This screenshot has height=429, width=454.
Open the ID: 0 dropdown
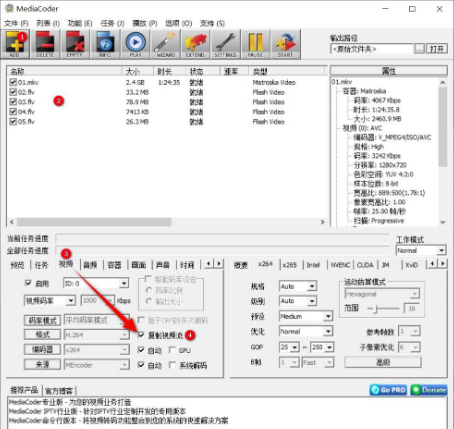pos(96,283)
